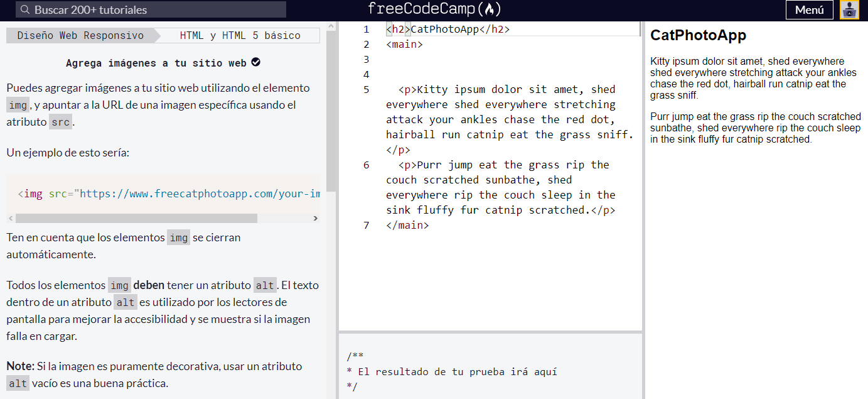The image size is (868, 399).
Task: Place cursor on empty line 3 in editor
Action: 502,60
